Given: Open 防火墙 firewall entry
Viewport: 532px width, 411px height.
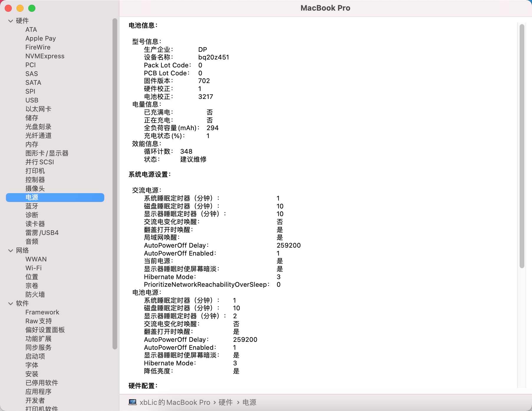Looking at the screenshot, I should 35,294.
